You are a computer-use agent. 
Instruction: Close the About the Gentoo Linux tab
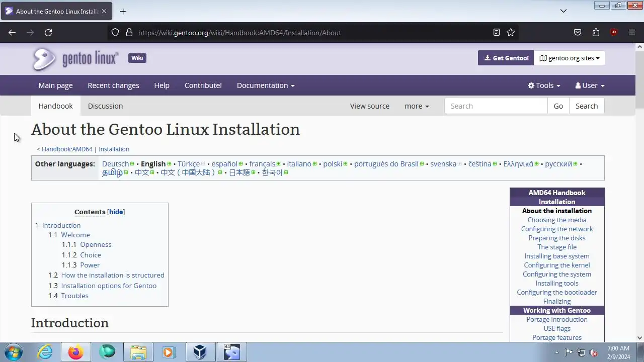[104, 11]
